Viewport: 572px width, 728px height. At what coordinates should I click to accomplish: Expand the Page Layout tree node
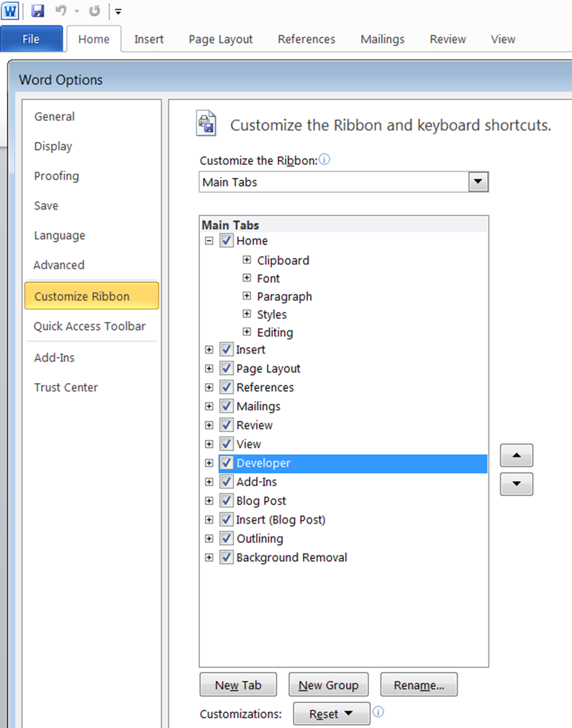[x=209, y=369]
